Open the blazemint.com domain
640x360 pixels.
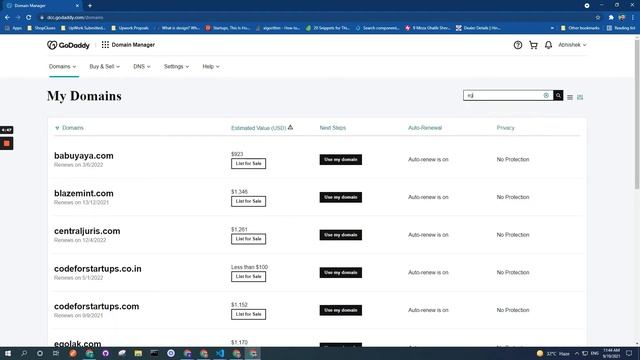point(84,193)
